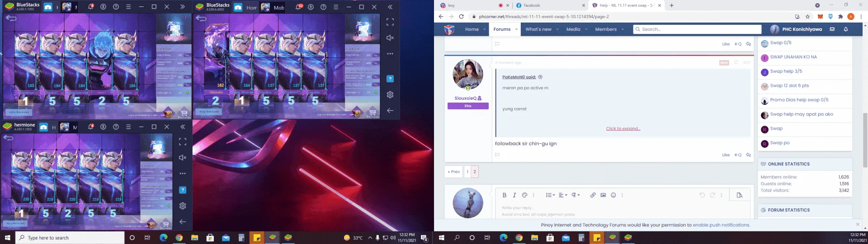Click the "Type here to search" taskbar box
This screenshot has height=244, width=868.
pos(70,238)
